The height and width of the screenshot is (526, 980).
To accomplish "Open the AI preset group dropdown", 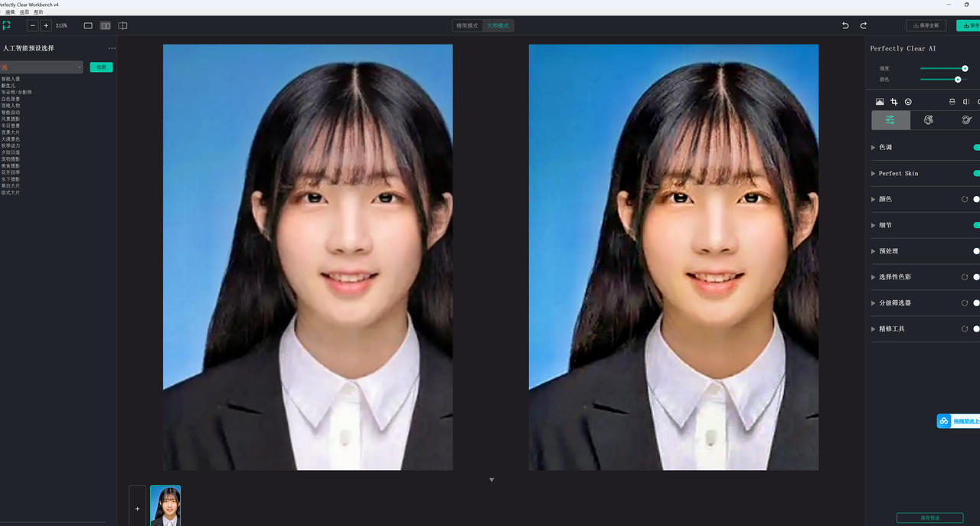I will tap(41, 67).
